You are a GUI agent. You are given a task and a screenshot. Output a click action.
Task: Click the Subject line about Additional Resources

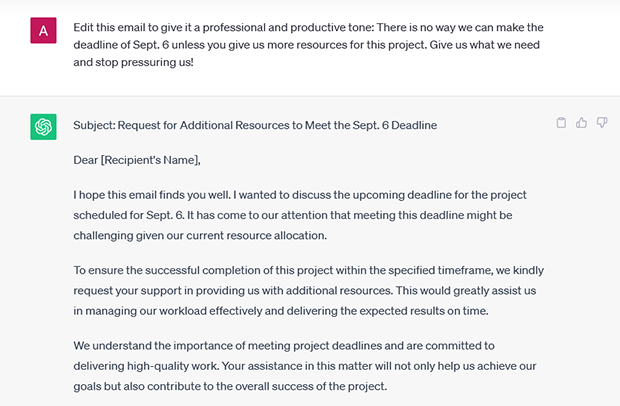click(255, 125)
